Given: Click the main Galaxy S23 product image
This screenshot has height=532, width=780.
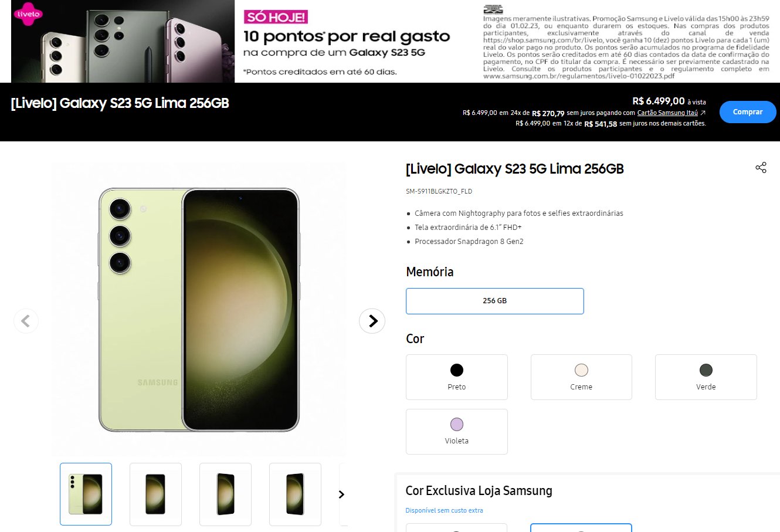Looking at the screenshot, I should [199, 310].
